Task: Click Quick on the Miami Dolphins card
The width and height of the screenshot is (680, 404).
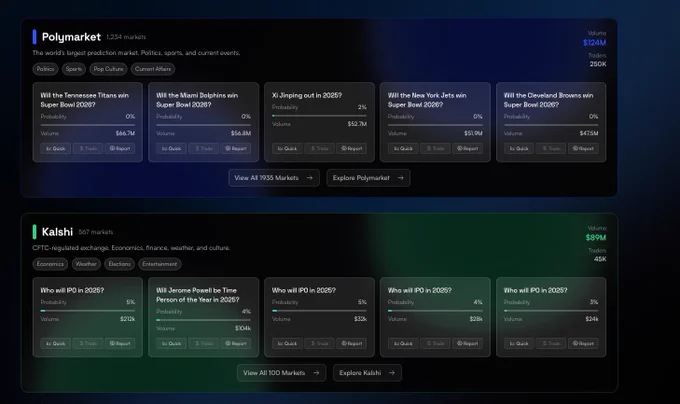Action: coord(171,148)
